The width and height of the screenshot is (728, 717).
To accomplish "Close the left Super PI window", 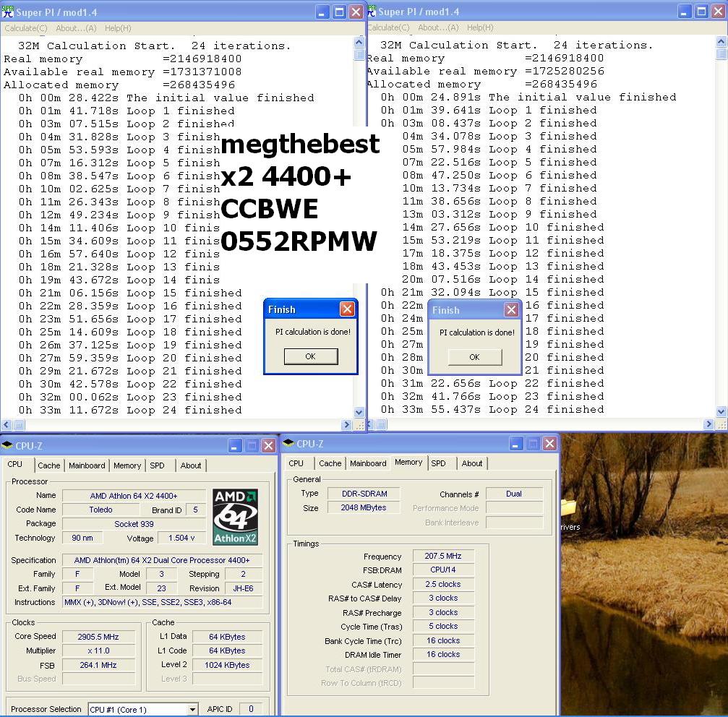I will click(356, 12).
